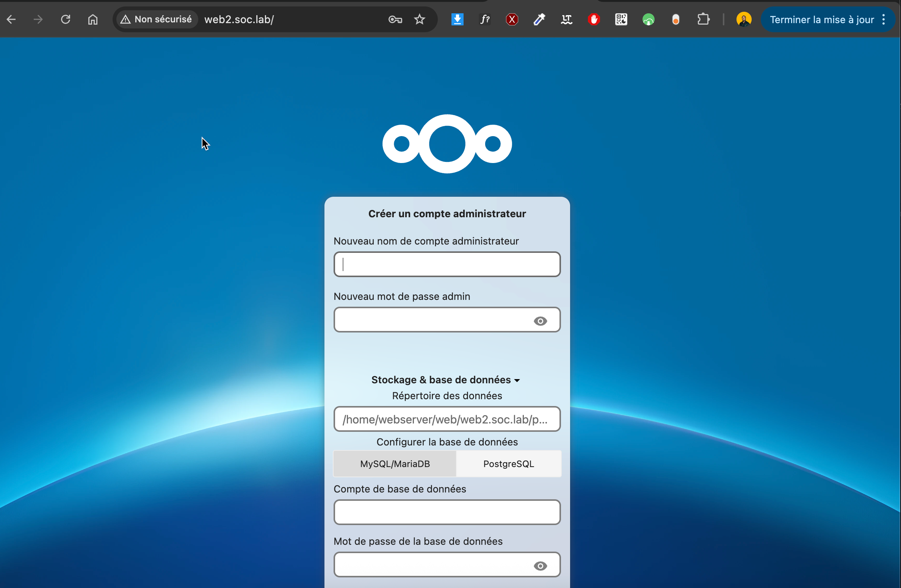
Task: Reload the web2.soc.lab page
Action: coord(66,19)
